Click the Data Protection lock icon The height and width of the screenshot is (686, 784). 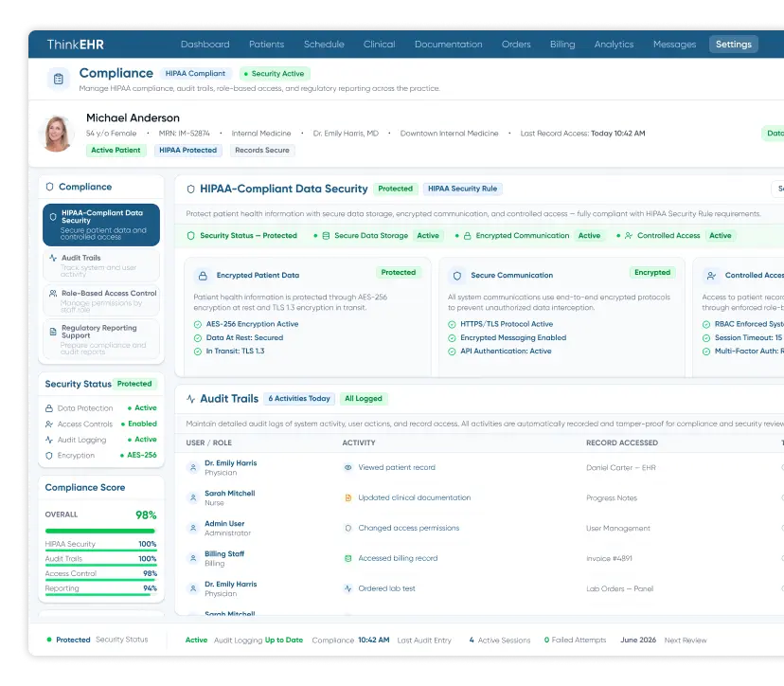coord(49,408)
